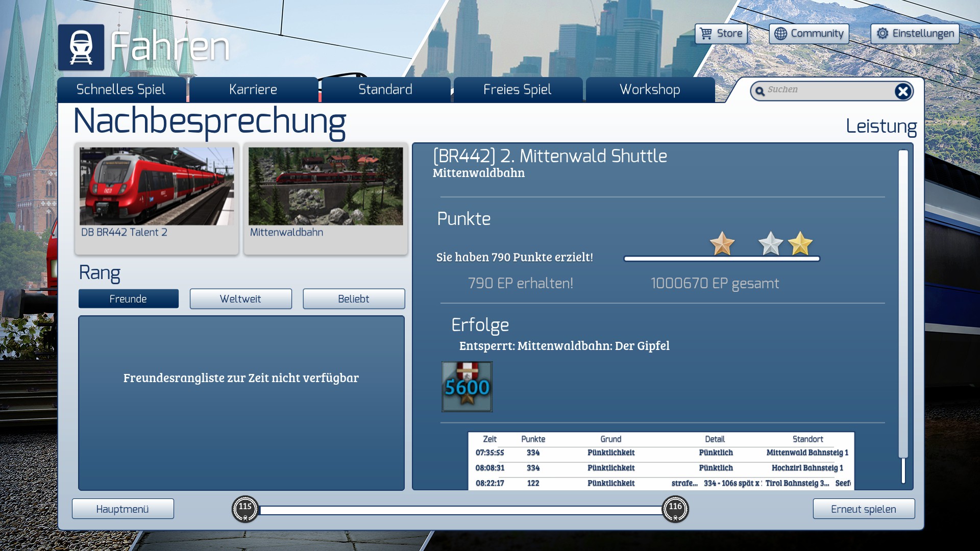Click the gold star on score bar
This screenshot has height=551, width=980.
click(800, 243)
